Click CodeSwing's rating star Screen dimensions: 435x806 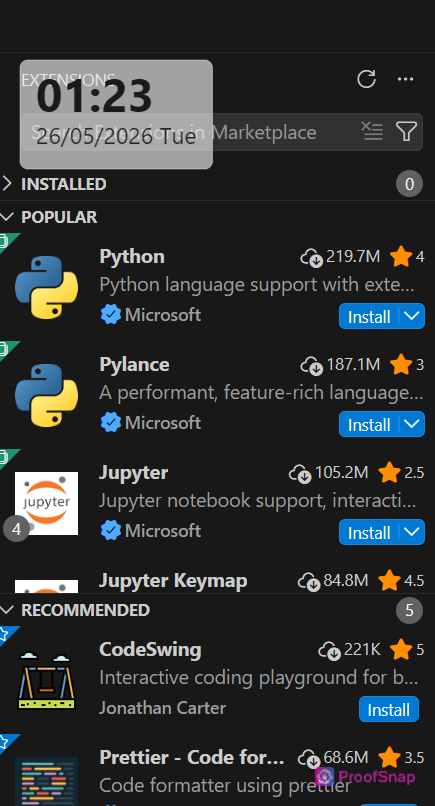click(x=401, y=650)
